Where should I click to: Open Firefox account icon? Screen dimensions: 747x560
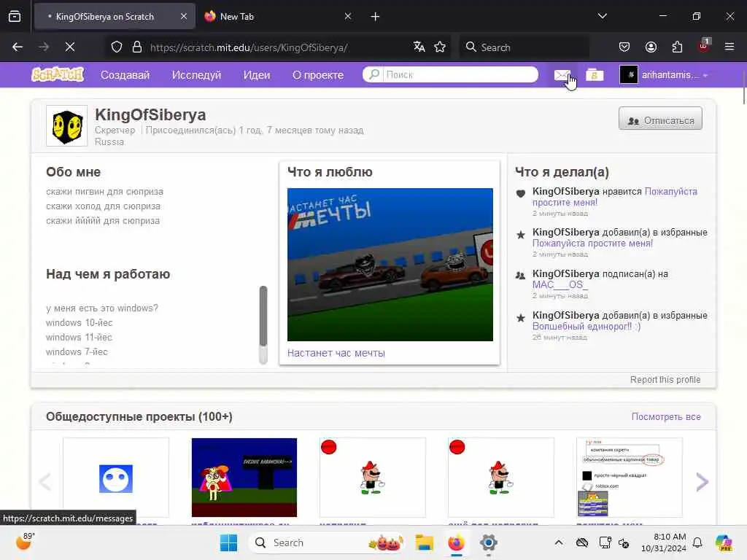651,47
